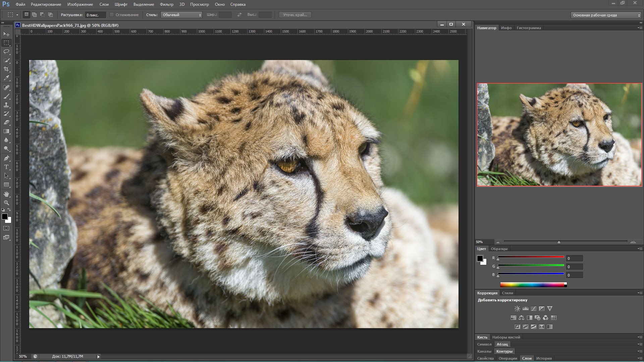Screen dimensions: 644x362
Task: Toggle Сглаживание checkbox
Action: (111, 15)
